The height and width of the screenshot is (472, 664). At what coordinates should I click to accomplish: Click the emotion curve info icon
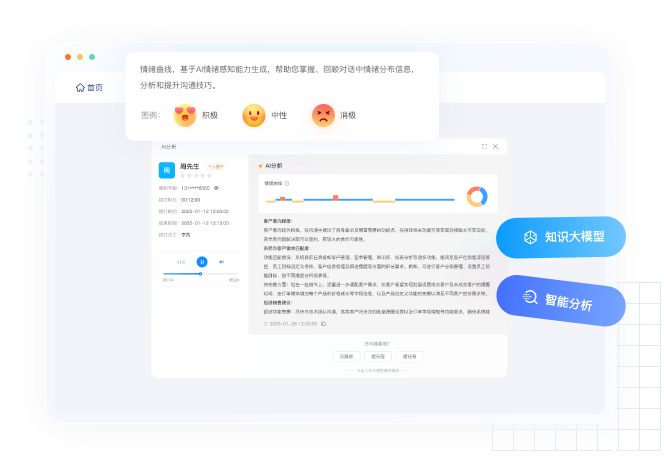[287, 183]
